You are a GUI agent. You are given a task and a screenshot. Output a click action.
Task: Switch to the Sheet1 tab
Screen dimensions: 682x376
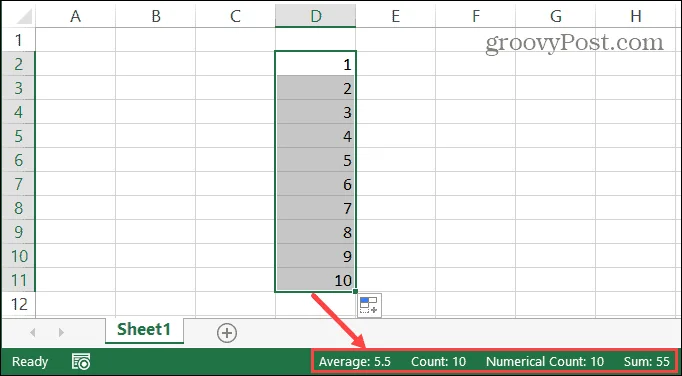pos(144,330)
